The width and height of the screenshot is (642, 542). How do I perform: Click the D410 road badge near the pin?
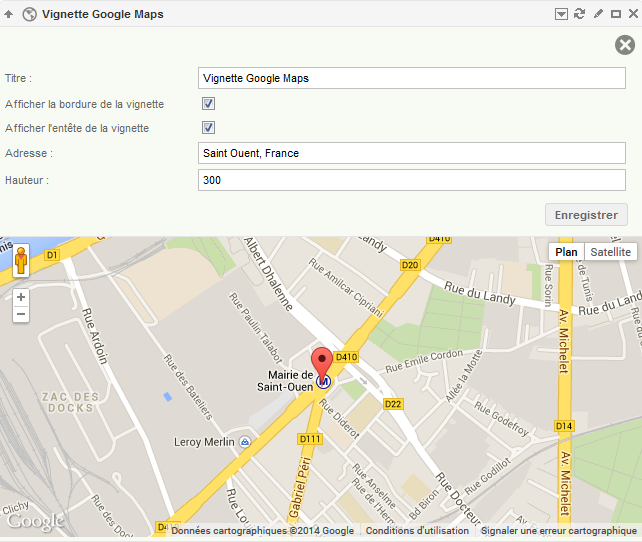(x=346, y=357)
